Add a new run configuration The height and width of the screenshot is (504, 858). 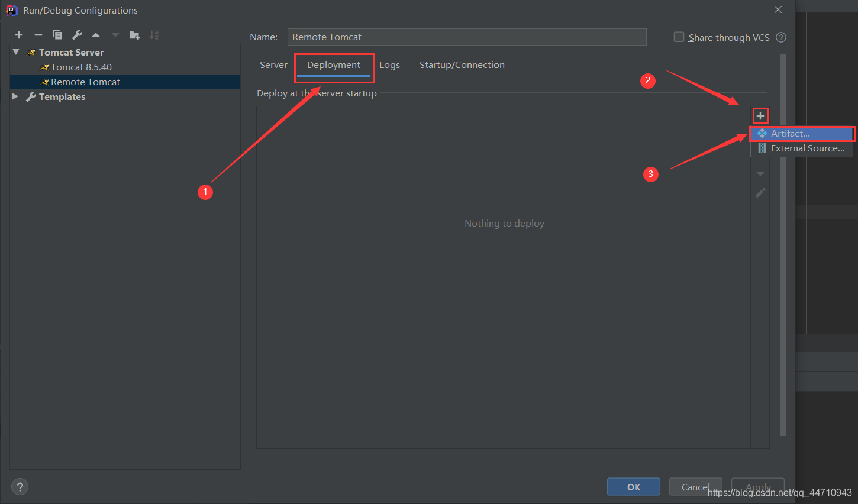19,35
